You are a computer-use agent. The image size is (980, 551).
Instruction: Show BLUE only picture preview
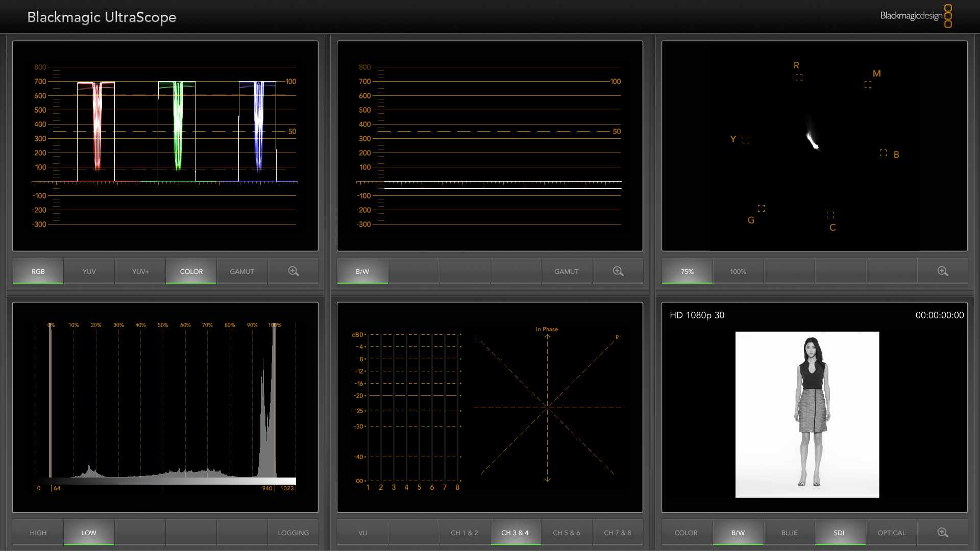point(790,532)
